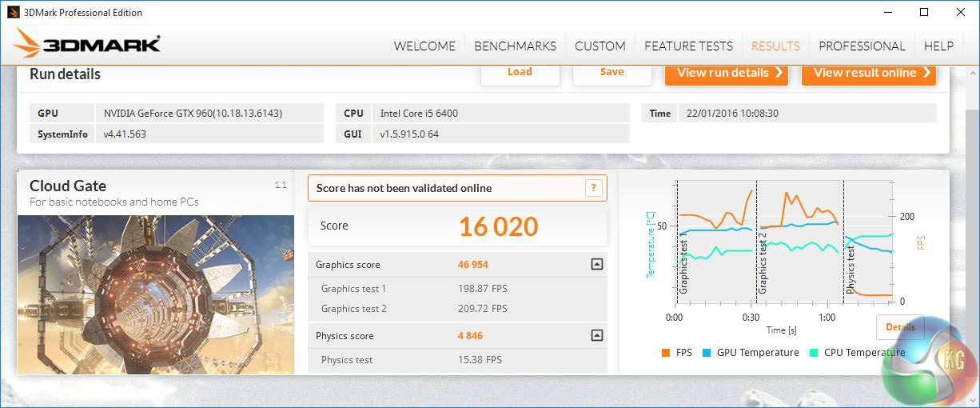This screenshot has width=980, height=408.
Task: Click the Cloud Gate preview thumbnail
Action: (x=156, y=294)
